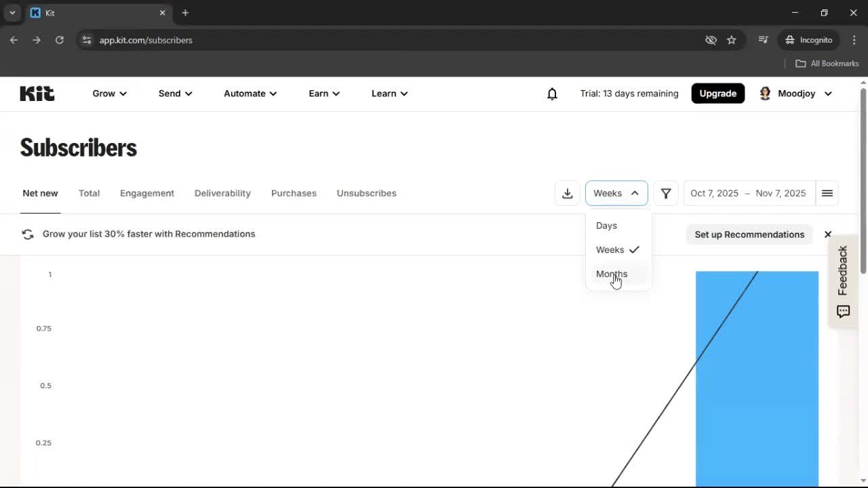
Task: Bookmark this page with star icon
Action: pos(731,40)
